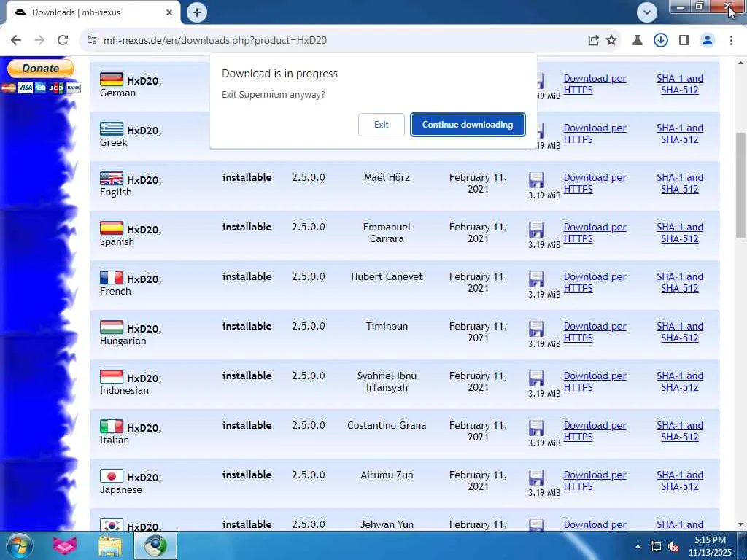Image resolution: width=747 pixels, height=560 pixels.
Task: Open the browser three-dot menu
Action: tap(731, 41)
